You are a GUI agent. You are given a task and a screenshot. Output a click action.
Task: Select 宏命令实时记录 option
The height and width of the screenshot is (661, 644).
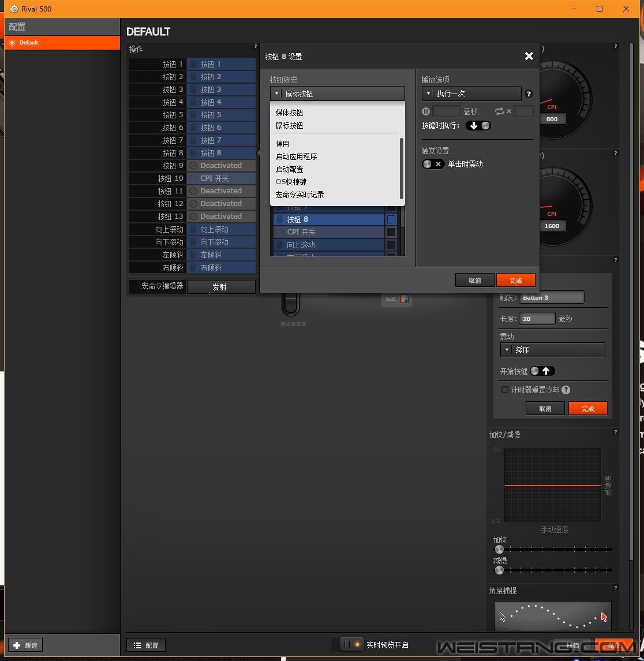[x=299, y=195]
